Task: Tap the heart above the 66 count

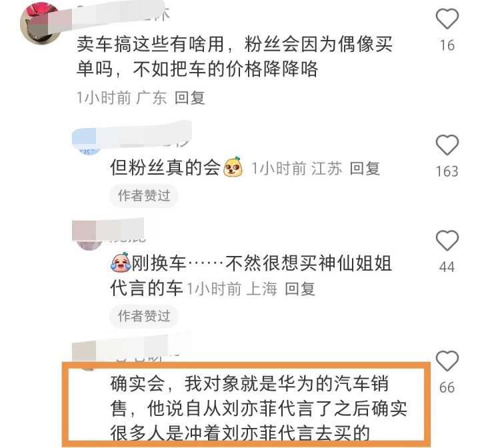Action: (x=447, y=361)
